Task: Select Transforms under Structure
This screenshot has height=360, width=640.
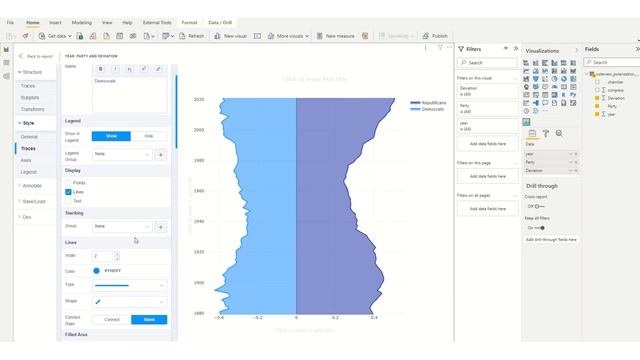Action: click(x=32, y=109)
